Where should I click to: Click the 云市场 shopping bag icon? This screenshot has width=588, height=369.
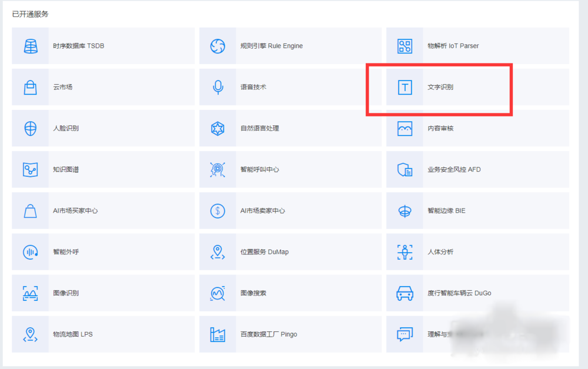(x=30, y=87)
